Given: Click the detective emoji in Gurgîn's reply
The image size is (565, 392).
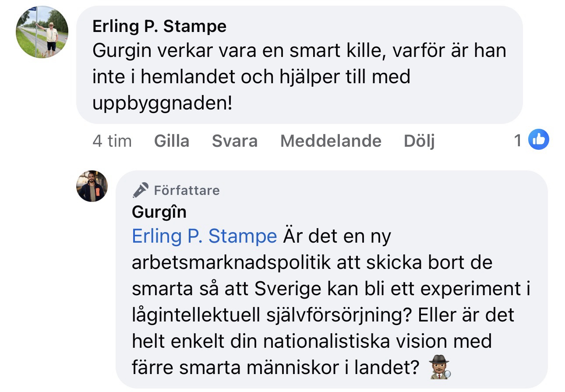Looking at the screenshot, I should 439,368.
